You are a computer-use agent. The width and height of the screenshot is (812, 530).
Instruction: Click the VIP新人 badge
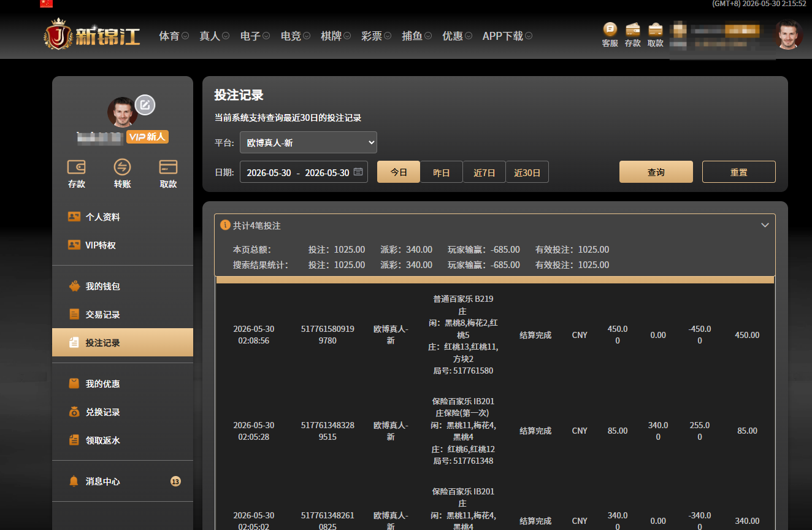[147, 137]
